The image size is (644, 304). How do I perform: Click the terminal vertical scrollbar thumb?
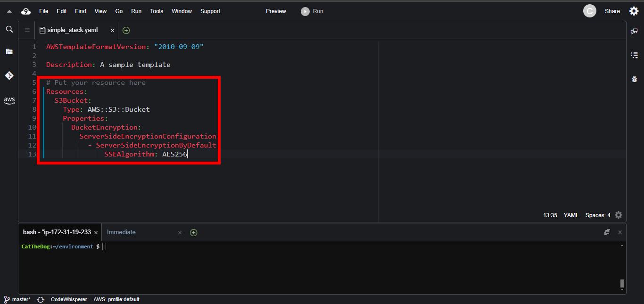pos(622,283)
